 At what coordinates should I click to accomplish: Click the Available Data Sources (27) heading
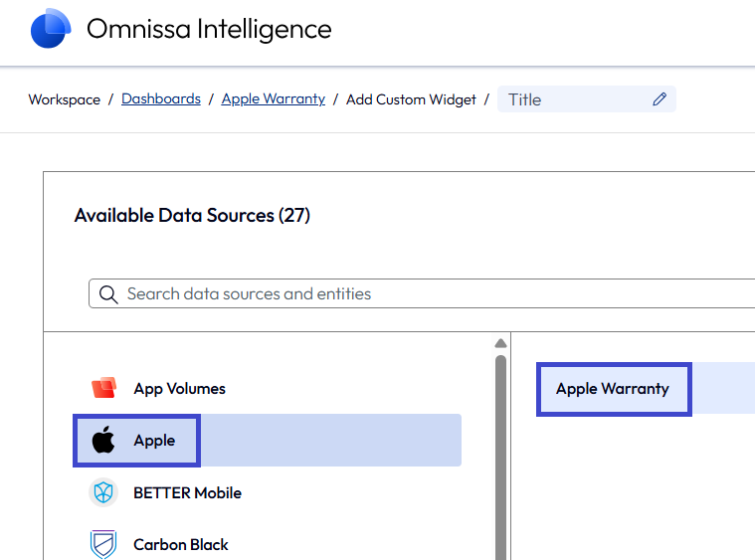coord(192,215)
